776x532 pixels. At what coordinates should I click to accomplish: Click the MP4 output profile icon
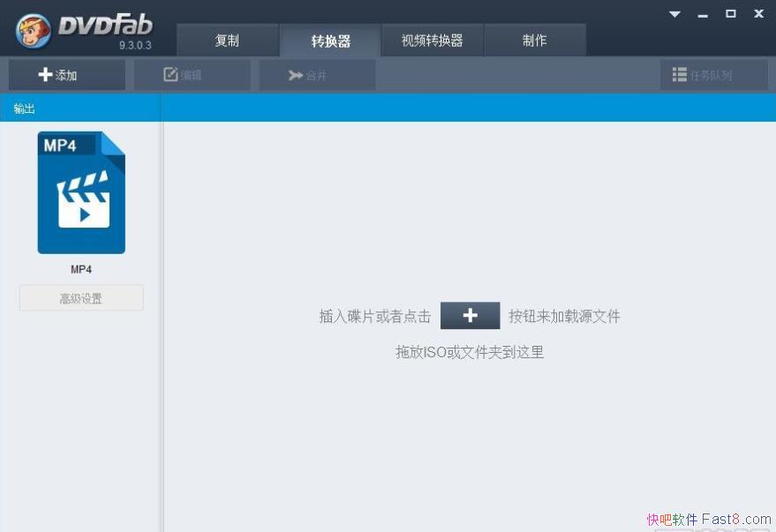[80, 192]
